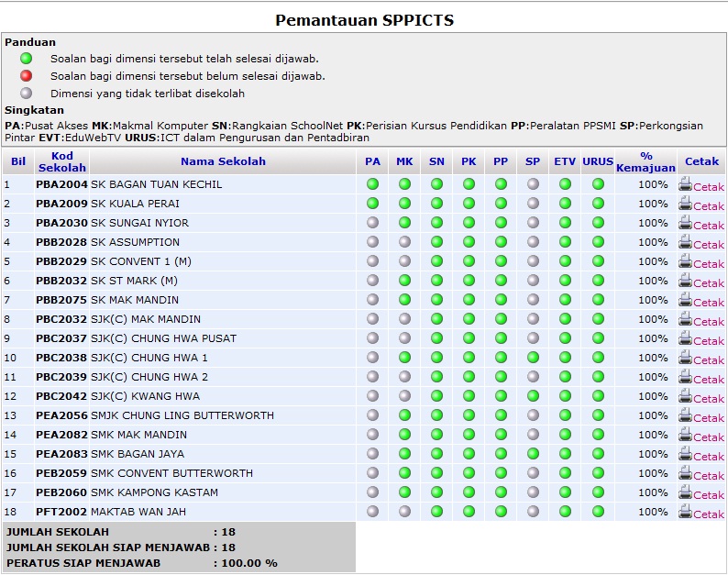Screen dimensions: 728x575
Task: Click grey PA status dot for SK SUNGAI NYIOR
Action: [x=372, y=223]
